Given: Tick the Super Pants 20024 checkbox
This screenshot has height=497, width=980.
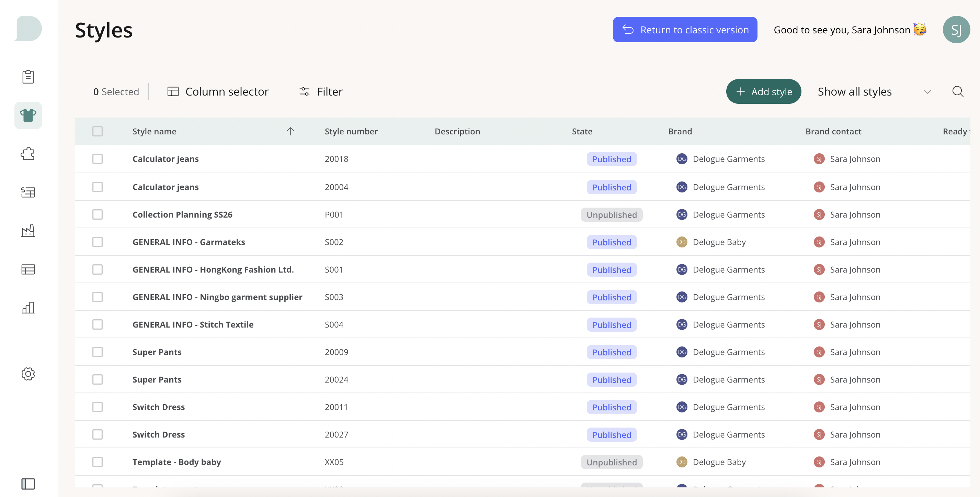Looking at the screenshot, I should [x=98, y=379].
